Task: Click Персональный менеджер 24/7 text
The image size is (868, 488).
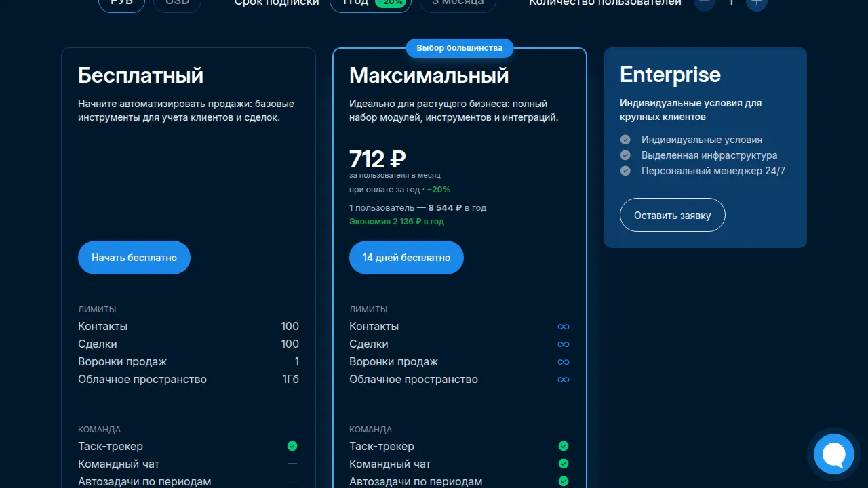Action: [x=713, y=171]
